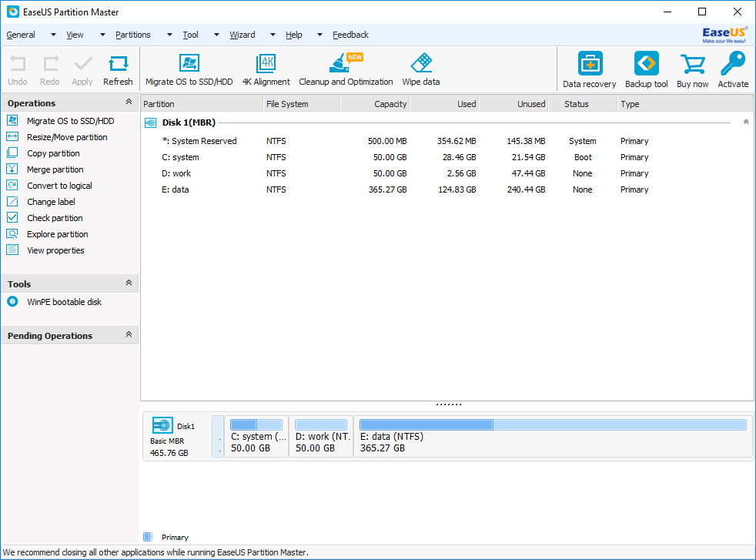Collapse the Tools panel
Image resolution: width=756 pixels, height=560 pixels.
click(129, 283)
